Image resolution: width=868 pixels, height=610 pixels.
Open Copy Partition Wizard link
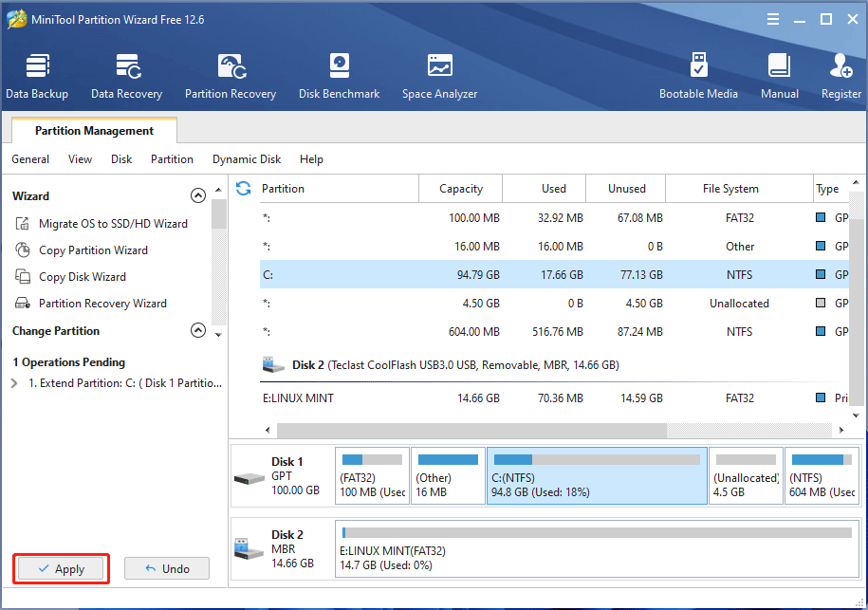pyautogui.click(x=94, y=250)
